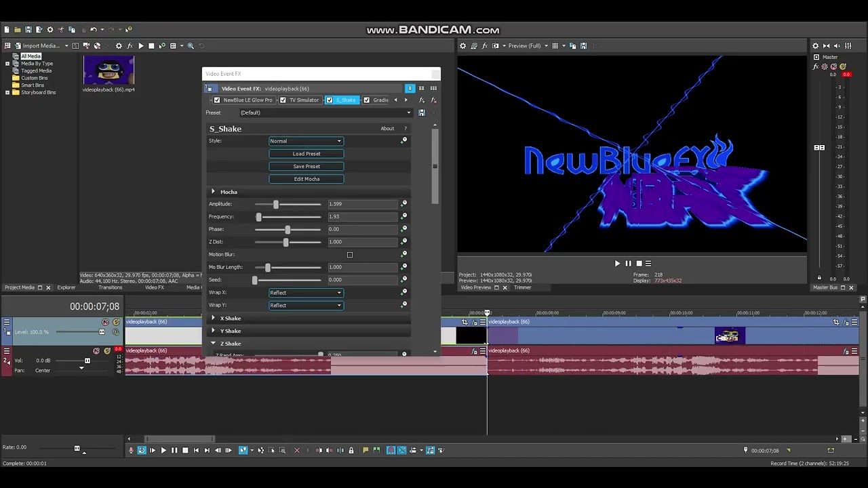868x488 pixels.
Task: Click the plug-in chain add fx icon
Action: [x=422, y=100]
